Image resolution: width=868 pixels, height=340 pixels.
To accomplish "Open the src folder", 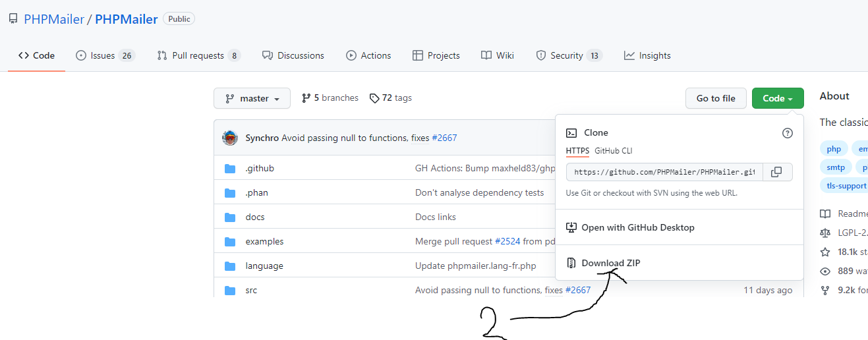I will [252, 290].
